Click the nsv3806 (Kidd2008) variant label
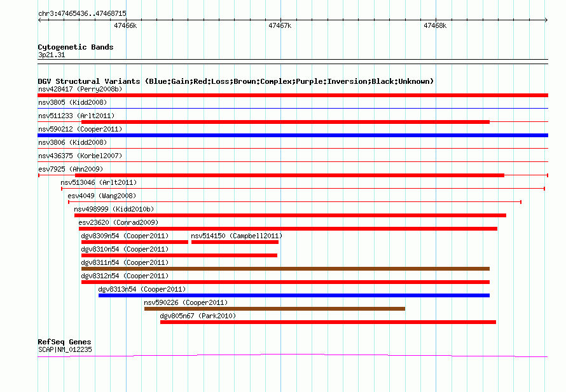Screen dimensions: 566x392 [x=72, y=142]
